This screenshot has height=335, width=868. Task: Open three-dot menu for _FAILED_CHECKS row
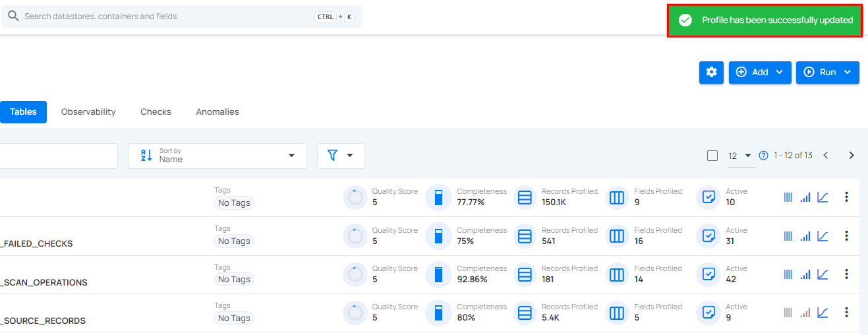click(x=846, y=236)
